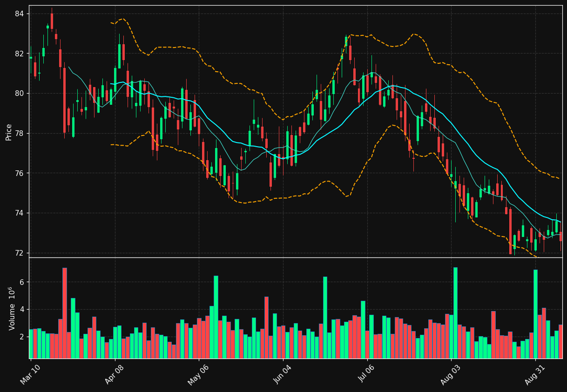This screenshot has height=392, width=567.
Task: Click the 84 label on Price axis
Action: [19, 14]
